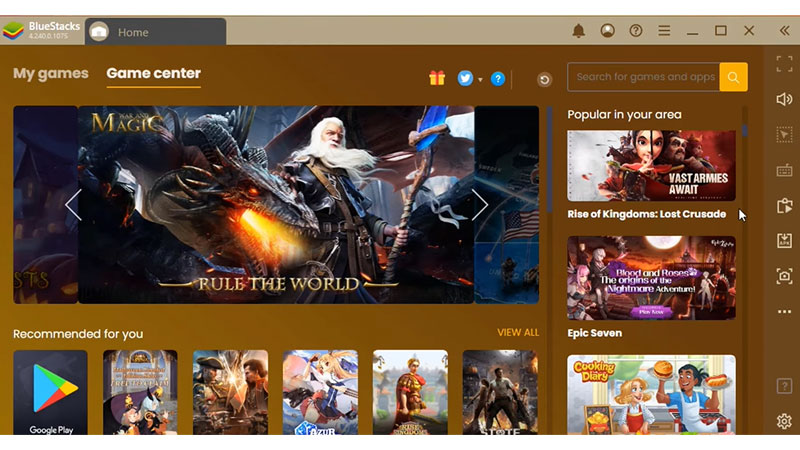Viewport: 800px width, 450px height.
Task: Switch to the My games tab
Action: (x=51, y=73)
